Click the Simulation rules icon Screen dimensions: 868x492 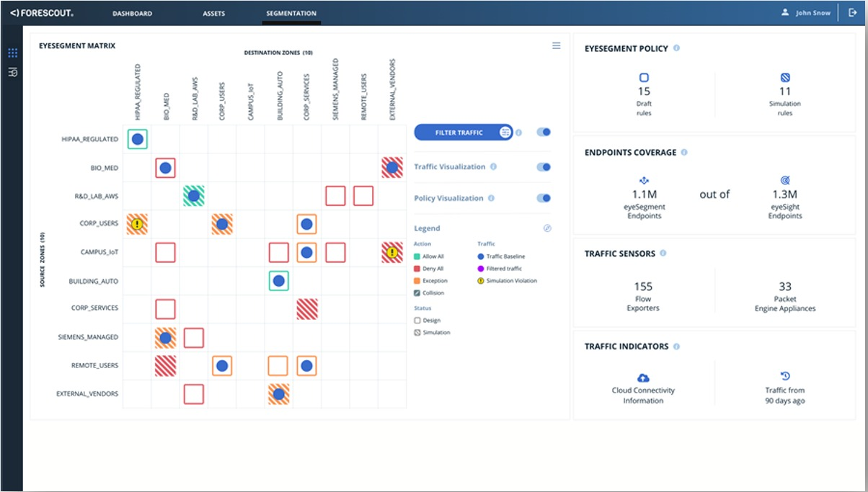click(787, 76)
